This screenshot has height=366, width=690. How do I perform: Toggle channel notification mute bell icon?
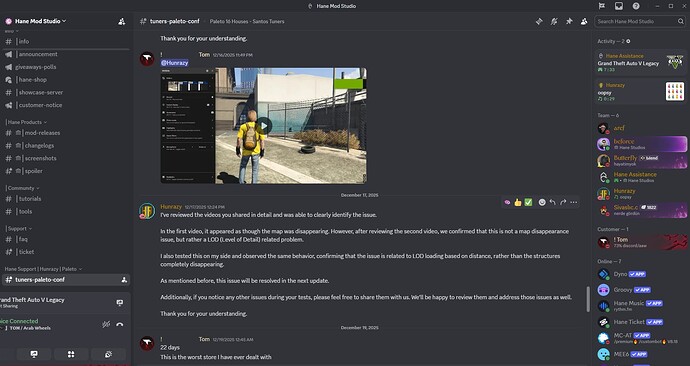554,21
